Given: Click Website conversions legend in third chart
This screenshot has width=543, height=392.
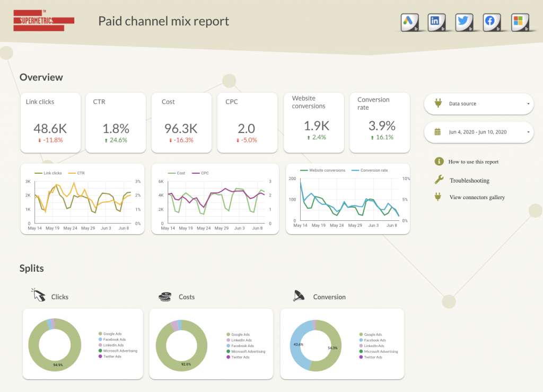Looking at the screenshot, I should coord(323,170).
